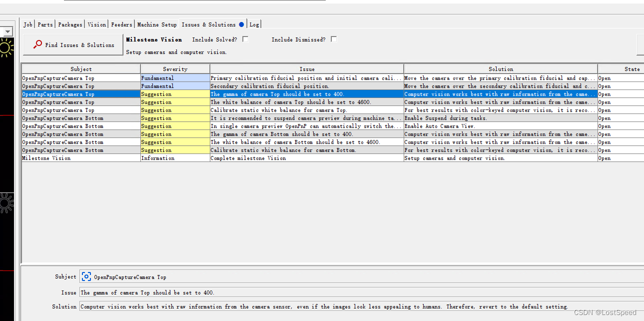Switch to the Job tab

click(x=28, y=24)
